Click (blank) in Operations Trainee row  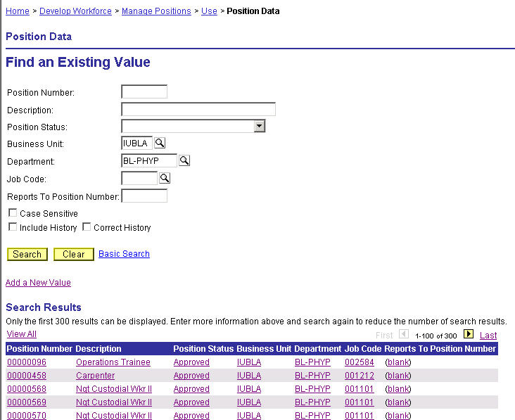tap(398, 362)
